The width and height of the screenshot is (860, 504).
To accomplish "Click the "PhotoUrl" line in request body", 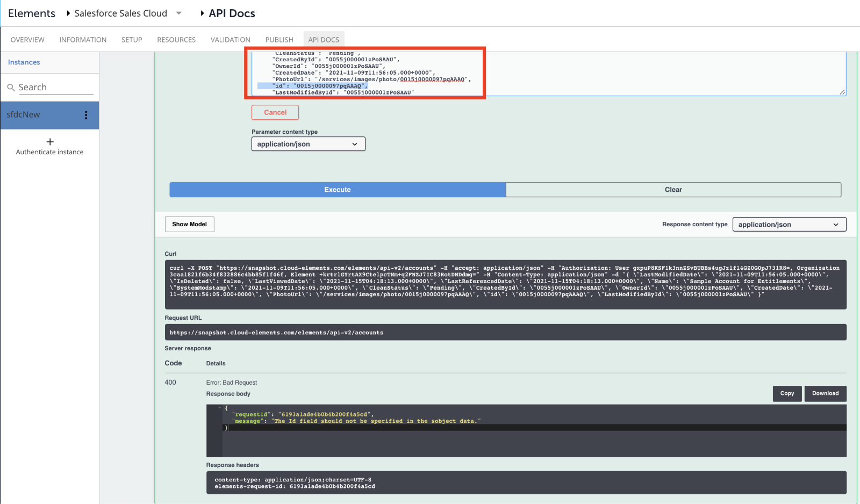I will pos(371,80).
